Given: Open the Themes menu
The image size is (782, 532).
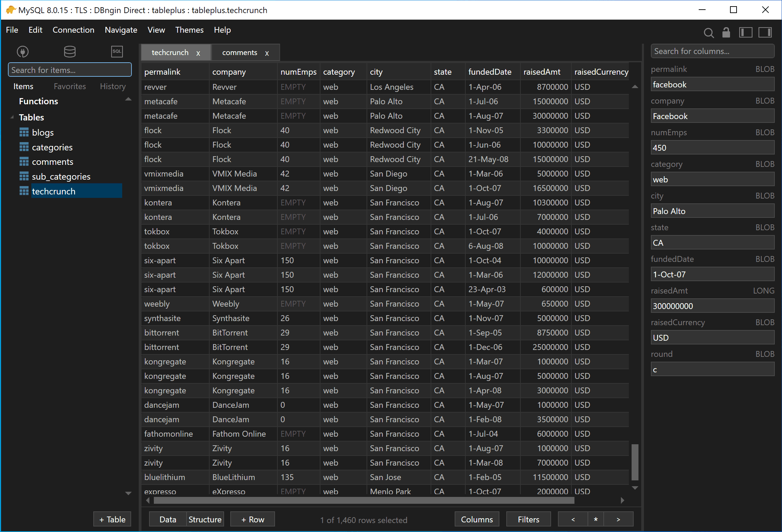Looking at the screenshot, I should point(189,30).
